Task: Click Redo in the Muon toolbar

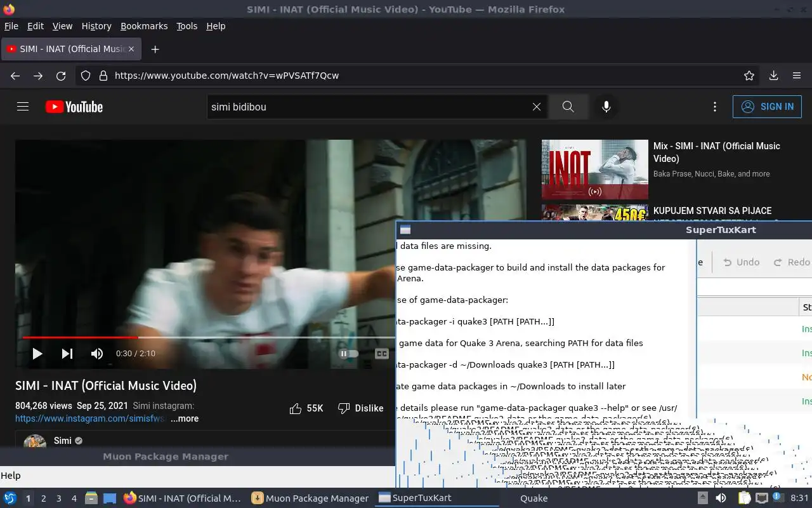Action: coord(791,262)
